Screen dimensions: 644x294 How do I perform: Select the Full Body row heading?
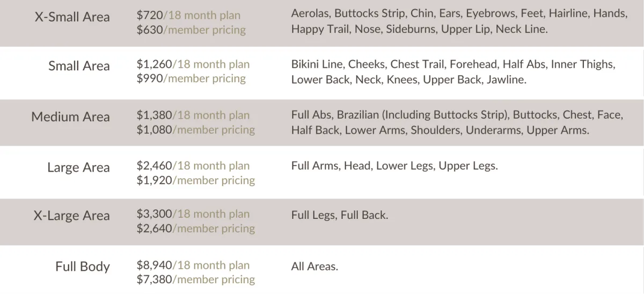[x=82, y=267]
